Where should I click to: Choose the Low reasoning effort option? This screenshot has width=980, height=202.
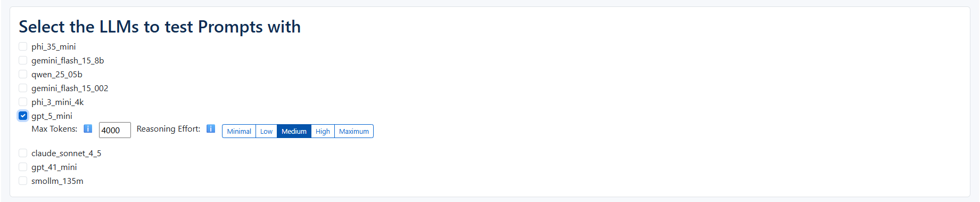(x=266, y=131)
